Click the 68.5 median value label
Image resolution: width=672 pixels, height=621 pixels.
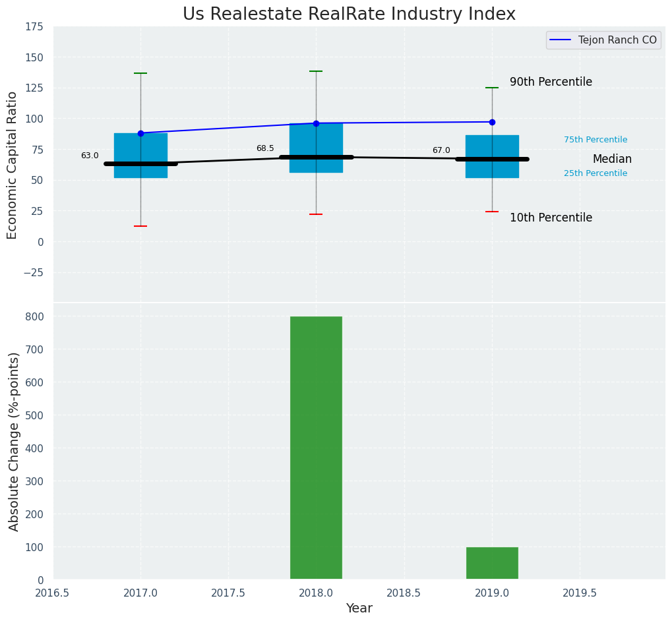(265, 148)
